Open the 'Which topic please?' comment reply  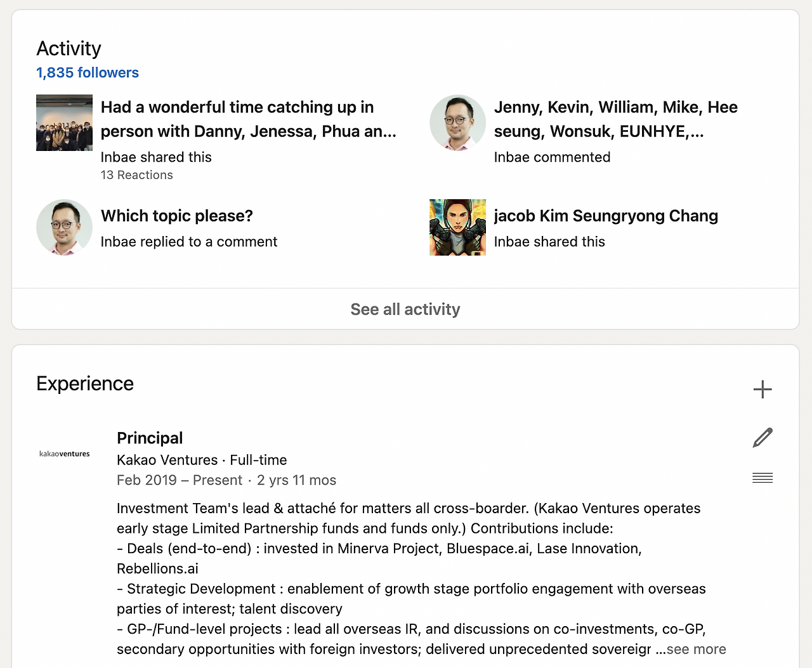177,216
